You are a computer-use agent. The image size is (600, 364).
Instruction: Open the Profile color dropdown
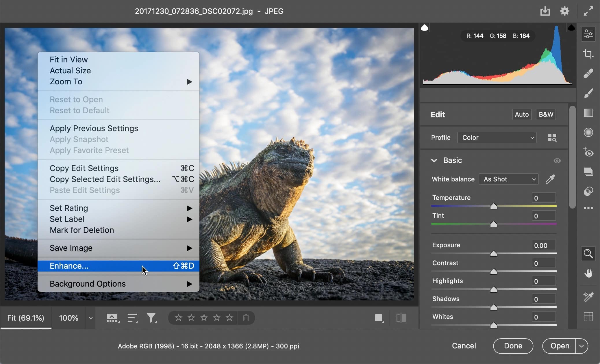pyautogui.click(x=499, y=138)
